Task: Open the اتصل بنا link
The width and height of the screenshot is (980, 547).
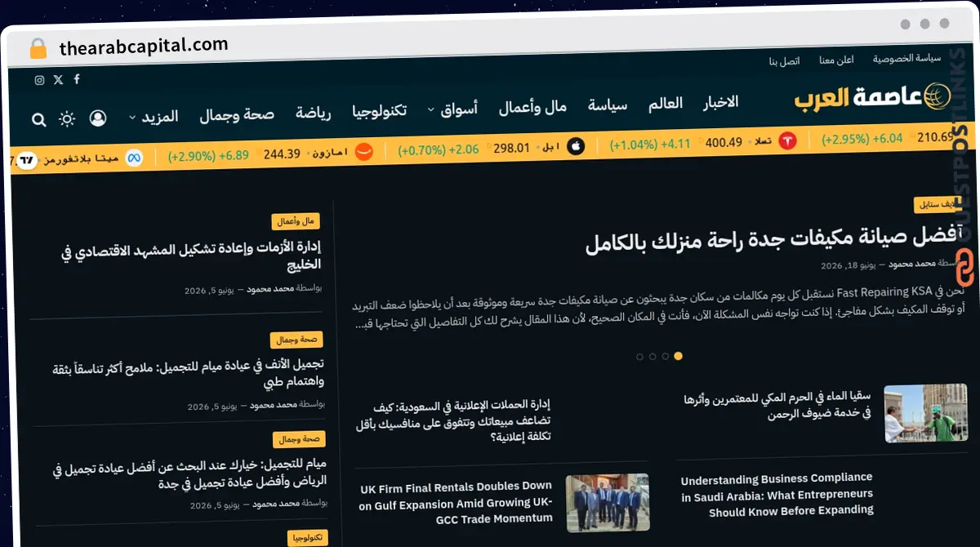Action: tap(785, 61)
